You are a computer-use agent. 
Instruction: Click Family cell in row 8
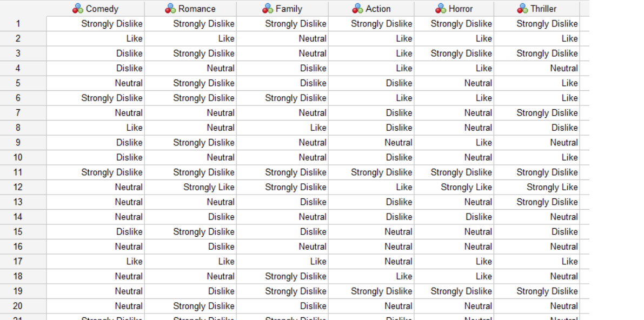(x=283, y=128)
